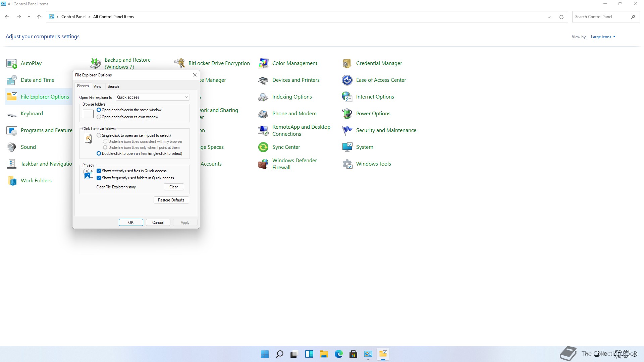Open the Date and Time icon
The width and height of the screenshot is (644, 362).
click(x=12, y=80)
